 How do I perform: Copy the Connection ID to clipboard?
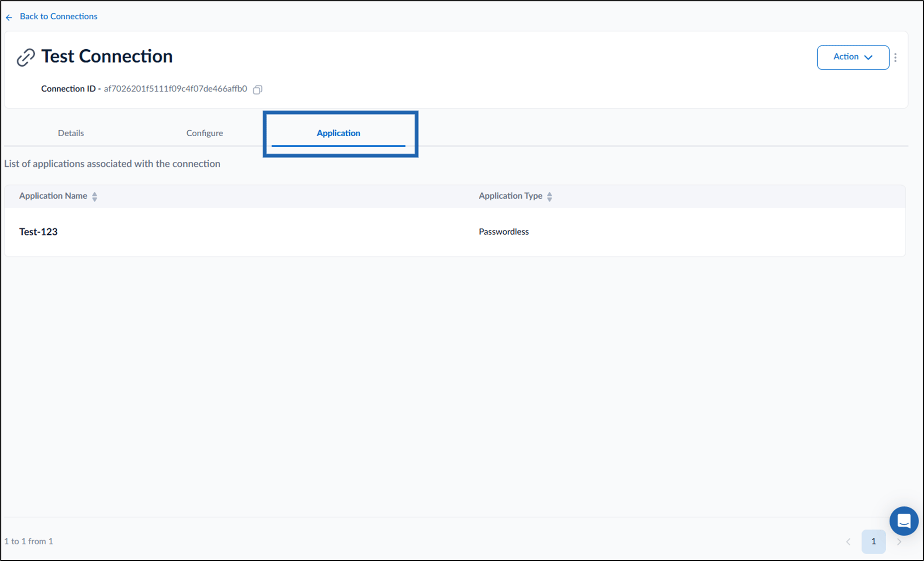click(257, 89)
